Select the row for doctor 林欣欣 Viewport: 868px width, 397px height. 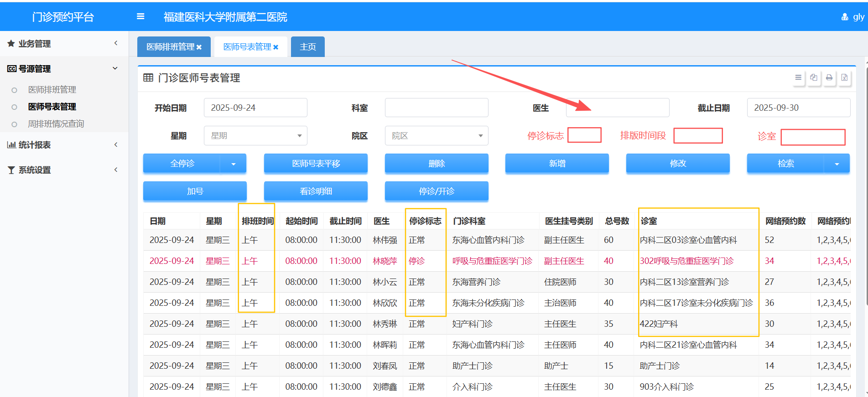tap(497, 303)
